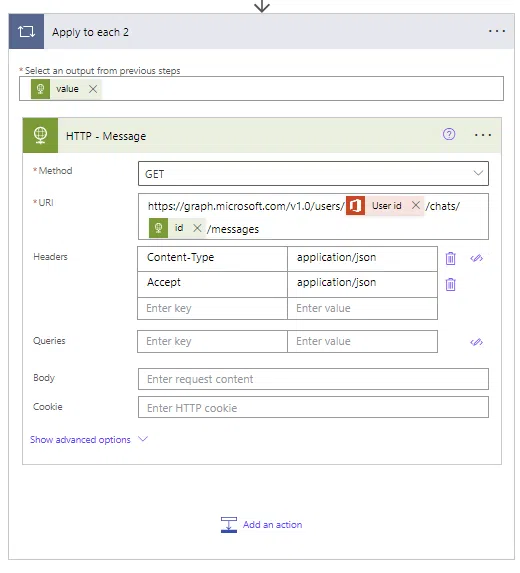Click the /messages text in the URI field

point(233,229)
